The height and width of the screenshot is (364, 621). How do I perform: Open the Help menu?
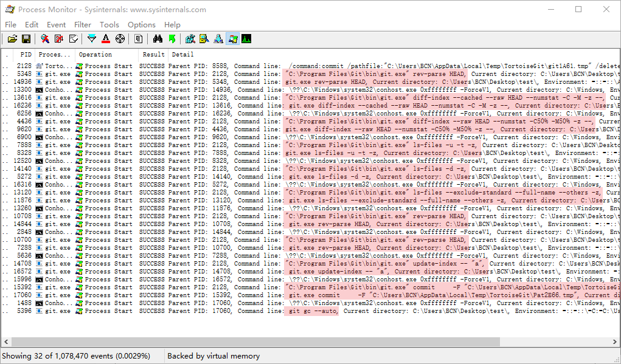click(172, 24)
